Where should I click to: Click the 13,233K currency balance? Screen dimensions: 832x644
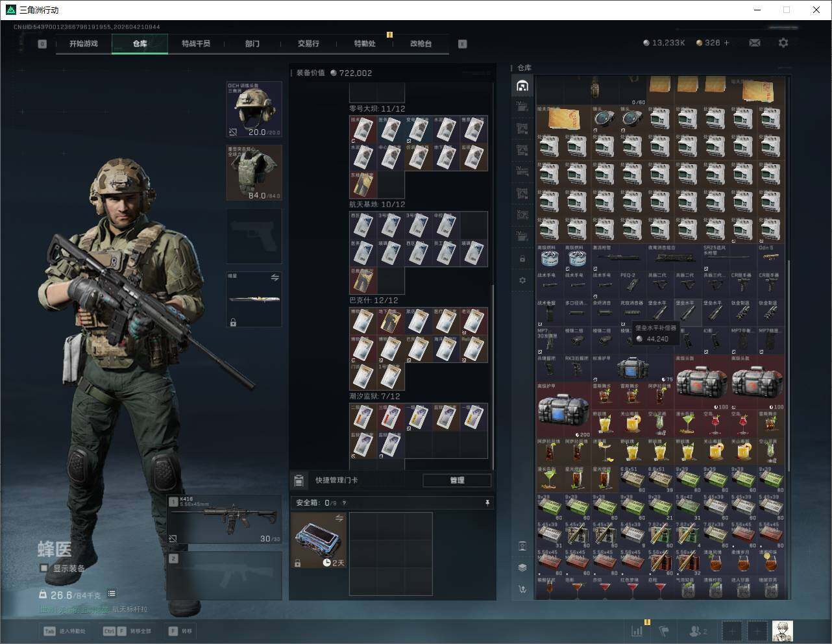(664, 43)
